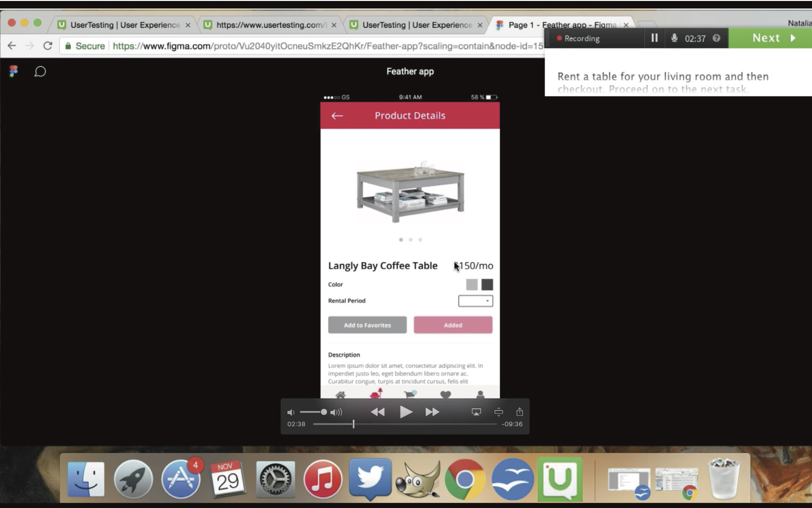Open Chrome from the Dock

tap(465, 479)
